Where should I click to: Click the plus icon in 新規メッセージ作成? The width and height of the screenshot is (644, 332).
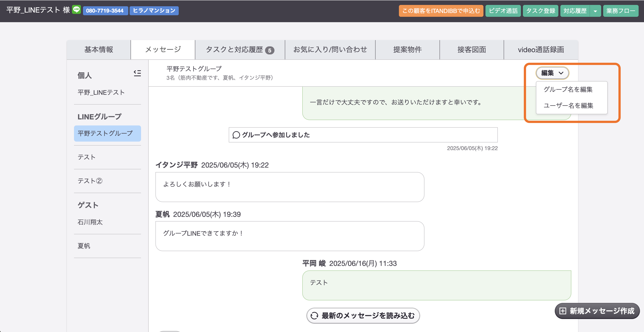(x=563, y=311)
